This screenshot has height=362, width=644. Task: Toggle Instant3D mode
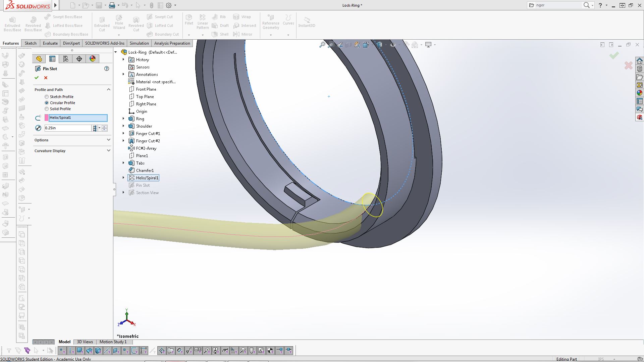(307, 22)
